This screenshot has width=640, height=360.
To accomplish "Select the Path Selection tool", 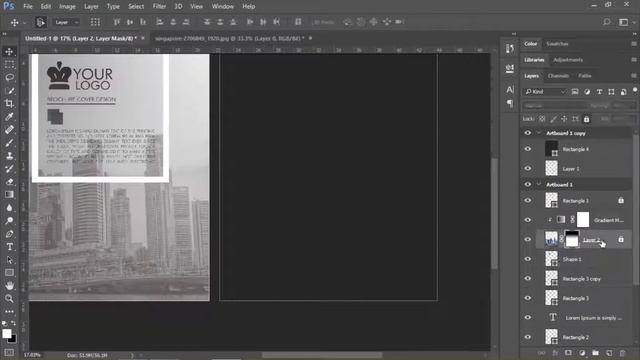I will click(9, 260).
